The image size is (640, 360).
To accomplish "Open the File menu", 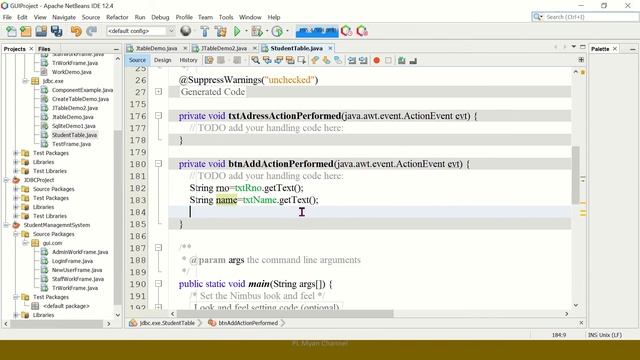I will point(7,17).
